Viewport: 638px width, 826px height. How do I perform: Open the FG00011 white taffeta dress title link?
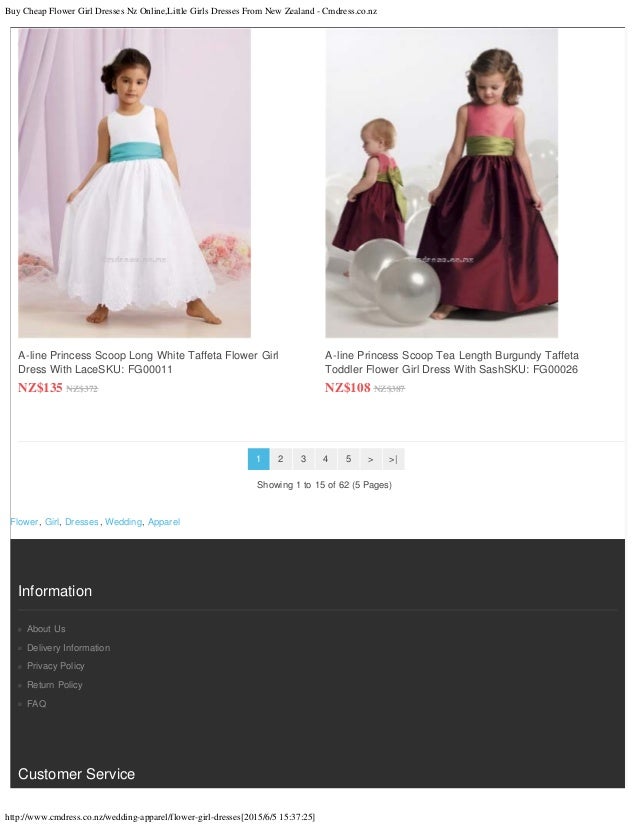coord(148,362)
